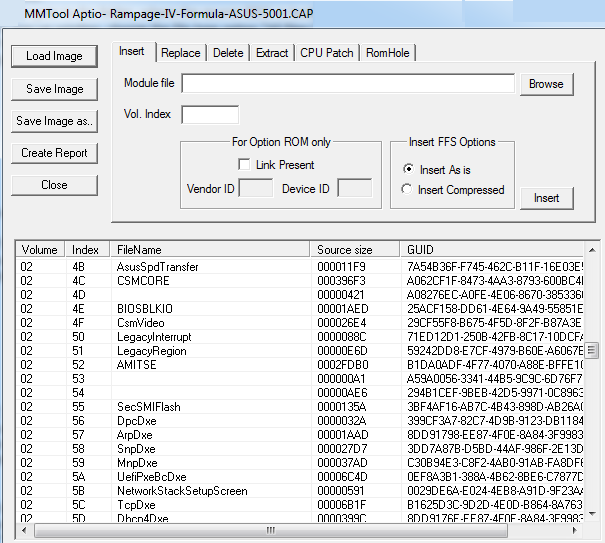Click the horizontal scroll right arrow
This screenshot has width=605, height=543.
click(575, 530)
